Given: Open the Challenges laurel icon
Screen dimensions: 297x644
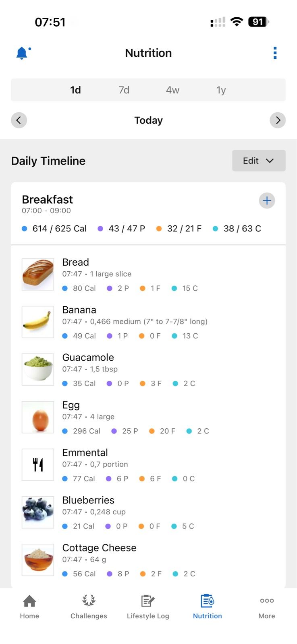Looking at the screenshot, I should point(89,601).
